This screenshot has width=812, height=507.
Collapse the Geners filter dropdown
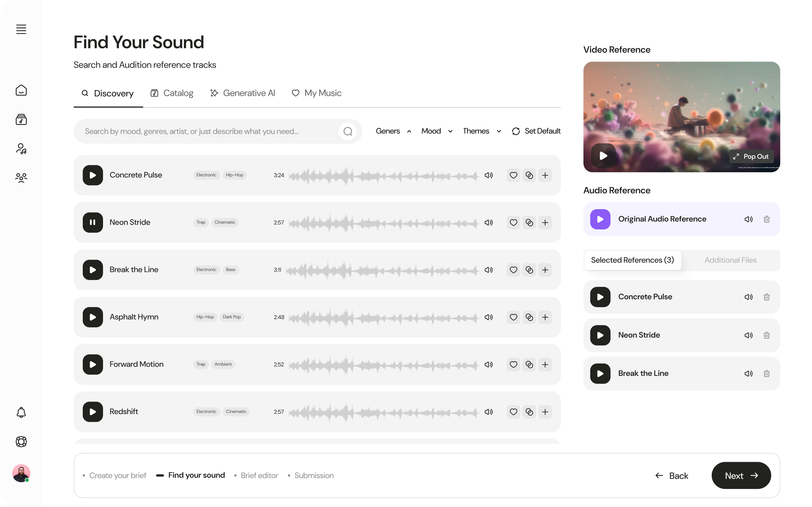tap(393, 131)
